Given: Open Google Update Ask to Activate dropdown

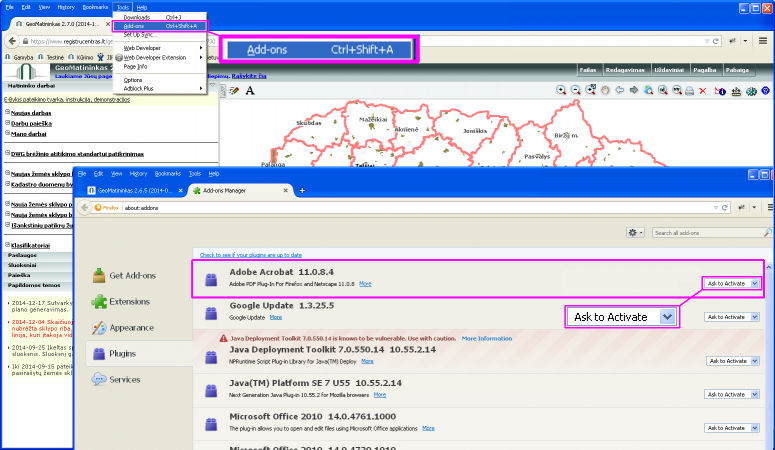Looking at the screenshot, I should coord(732,317).
